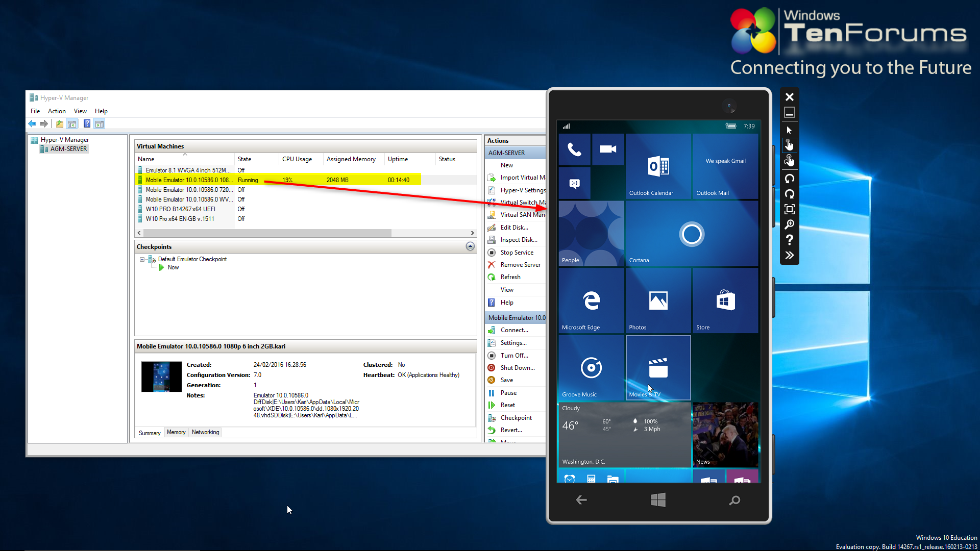Click the Help toolbar icon
The height and width of the screenshot is (551, 980).
87,123
